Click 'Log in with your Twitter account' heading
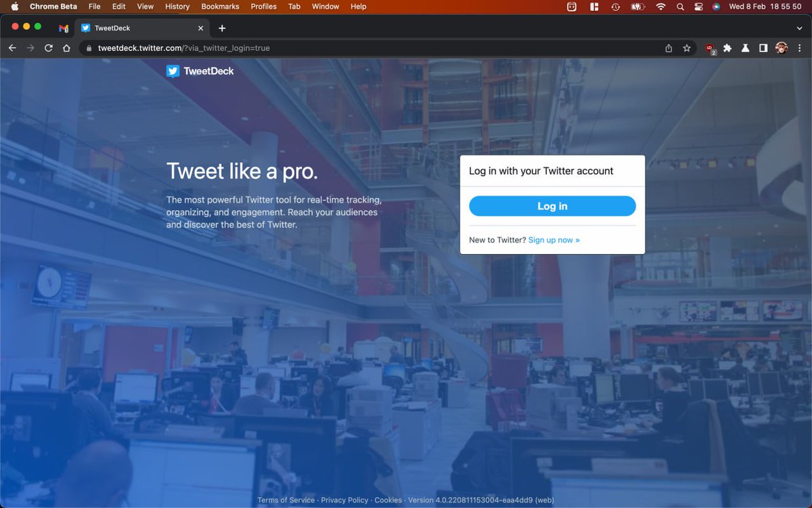Image resolution: width=812 pixels, height=508 pixels. 541,171
